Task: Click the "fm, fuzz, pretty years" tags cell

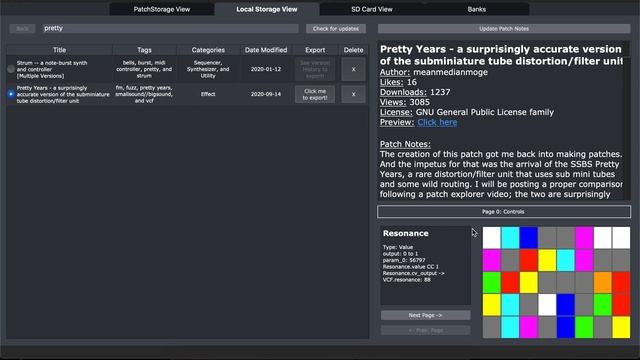Action: (x=144, y=94)
